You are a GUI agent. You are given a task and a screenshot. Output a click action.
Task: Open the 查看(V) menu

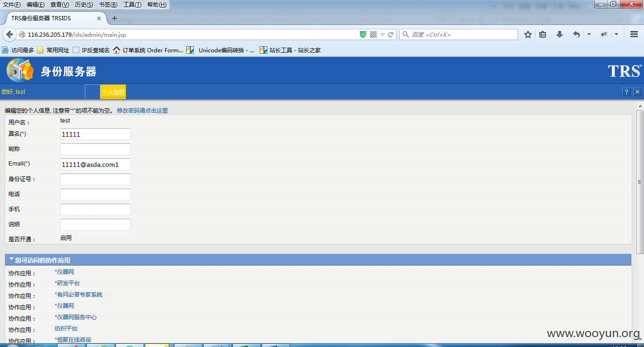tap(59, 5)
